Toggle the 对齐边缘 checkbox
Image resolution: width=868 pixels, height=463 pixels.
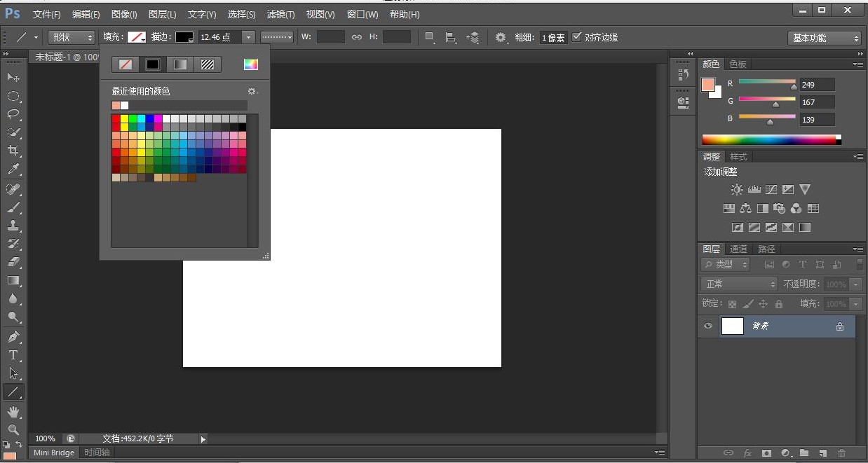pos(577,37)
